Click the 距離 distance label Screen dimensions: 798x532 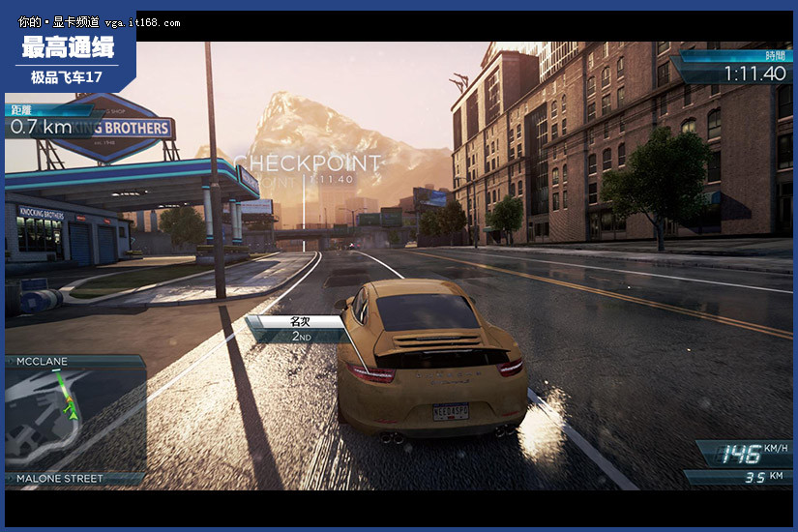(21, 110)
